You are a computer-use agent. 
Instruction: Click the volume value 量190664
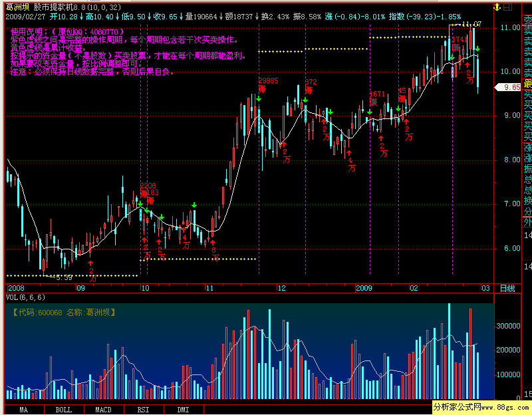click(x=201, y=16)
